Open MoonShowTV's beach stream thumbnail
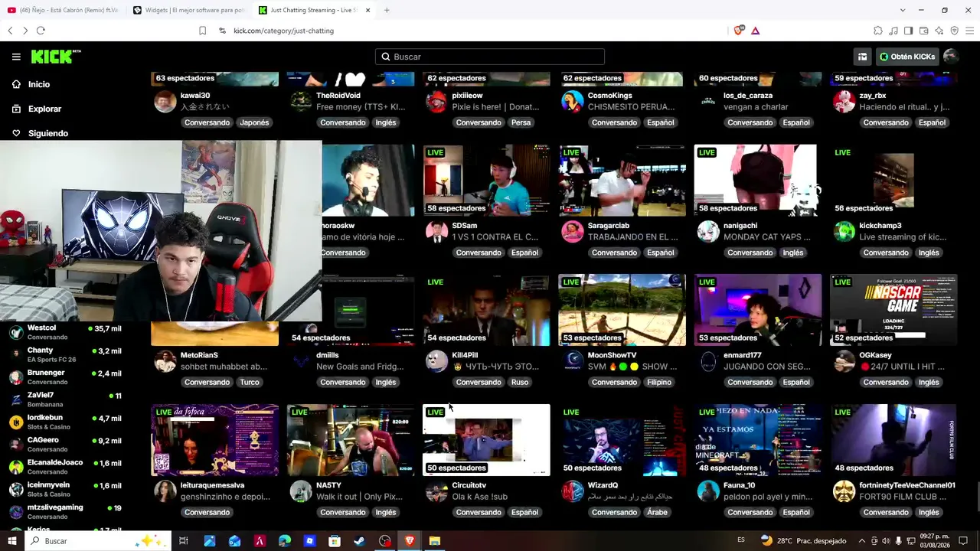Screen dimensions: 980x551 pos(622,310)
